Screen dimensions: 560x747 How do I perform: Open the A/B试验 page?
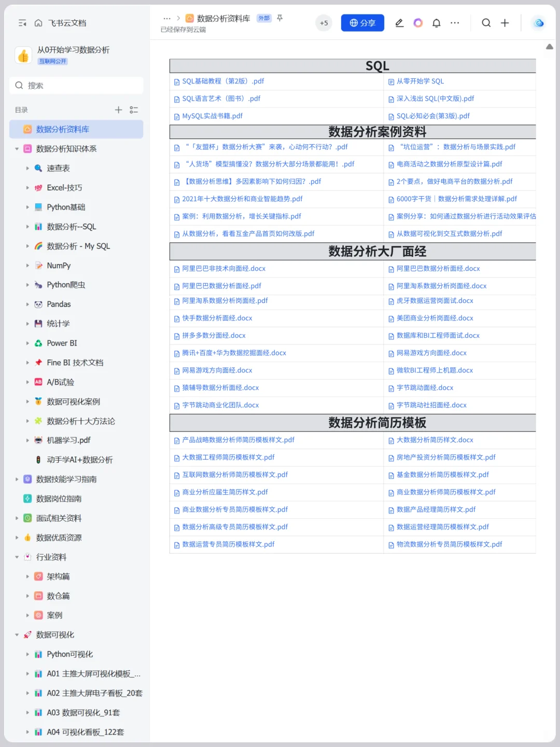click(60, 382)
